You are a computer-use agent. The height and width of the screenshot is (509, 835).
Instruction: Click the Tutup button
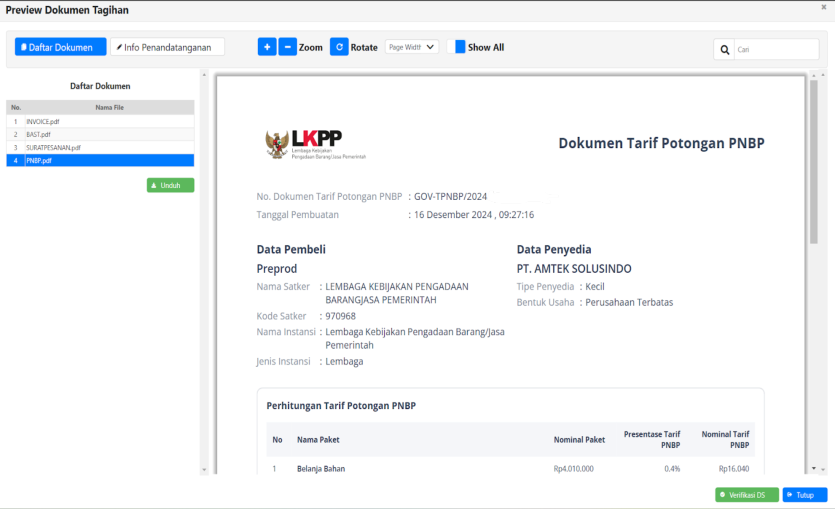804,494
